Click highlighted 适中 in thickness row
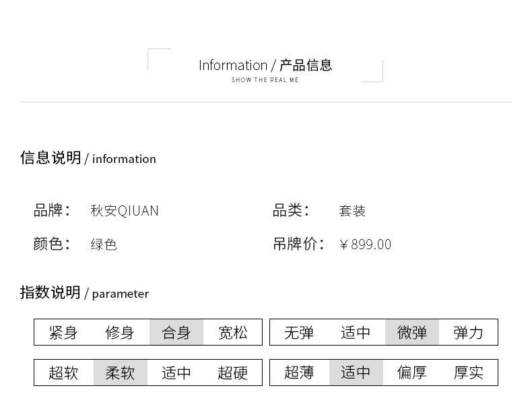Image resolution: width=532 pixels, height=419 pixels. [356, 373]
